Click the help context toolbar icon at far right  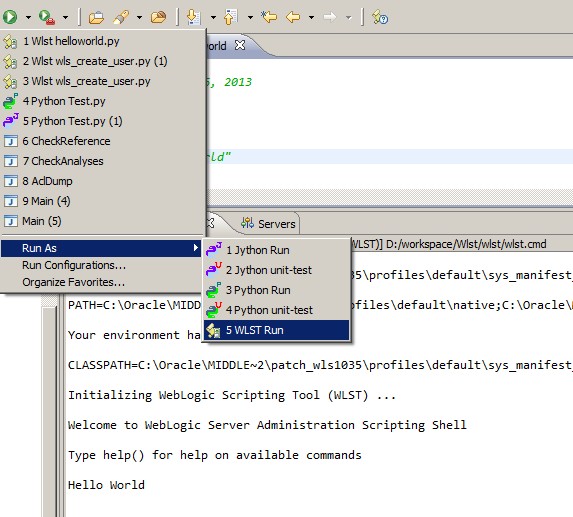380,17
